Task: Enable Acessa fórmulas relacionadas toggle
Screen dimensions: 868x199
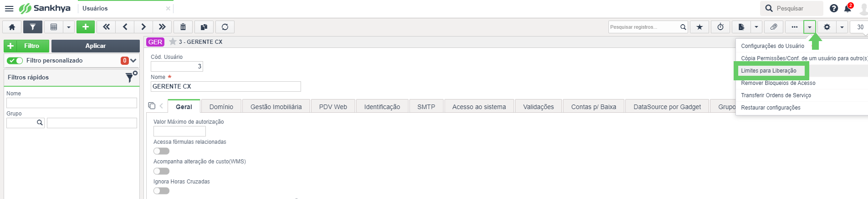Action: click(x=161, y=151)
